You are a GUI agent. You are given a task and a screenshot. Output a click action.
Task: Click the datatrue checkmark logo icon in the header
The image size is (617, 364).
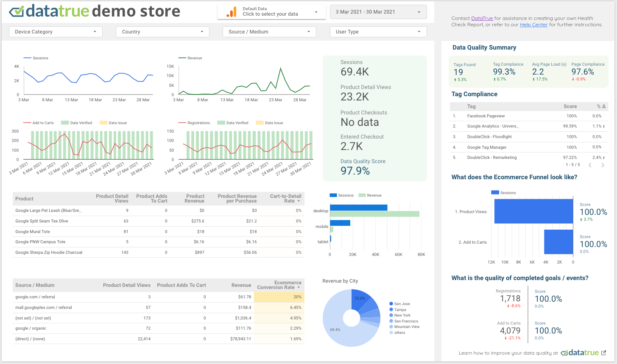[17, 11]
